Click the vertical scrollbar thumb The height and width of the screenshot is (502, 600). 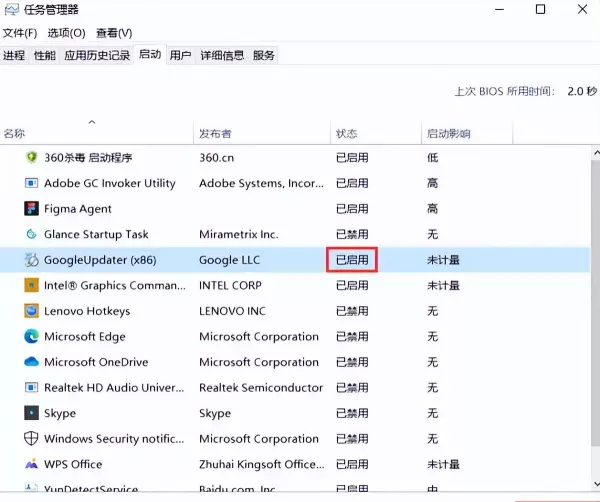[595, 302]
